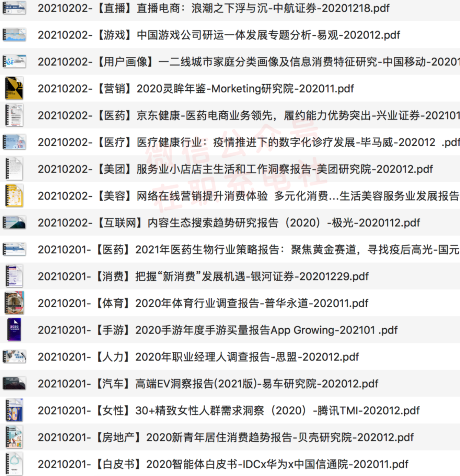Select file name 2020智能体白皮书-IDCx华为x中国信通院
Viewport: 460px width, 476px height.
(x=223, y=464)
